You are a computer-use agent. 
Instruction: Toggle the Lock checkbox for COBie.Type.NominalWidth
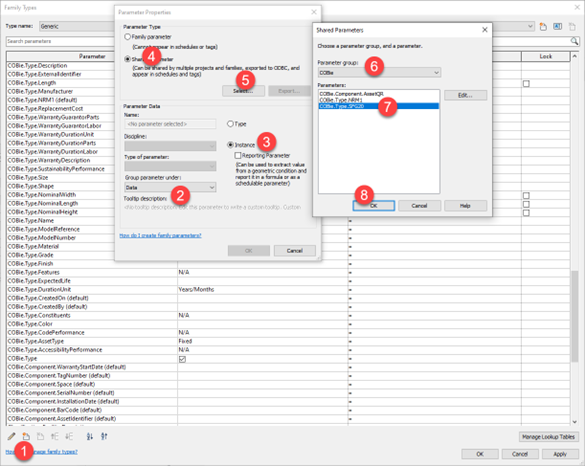click(x=526, y=196)
